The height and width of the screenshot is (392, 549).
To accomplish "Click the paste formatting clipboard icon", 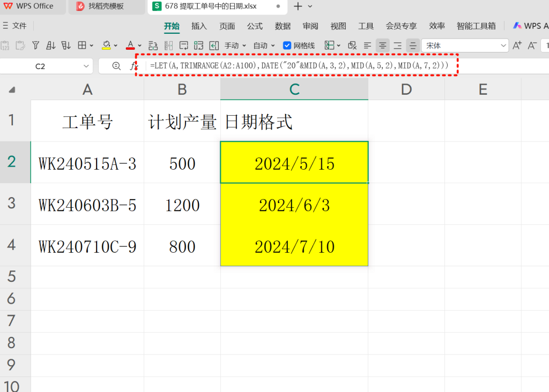I will [x=20, y=46].
